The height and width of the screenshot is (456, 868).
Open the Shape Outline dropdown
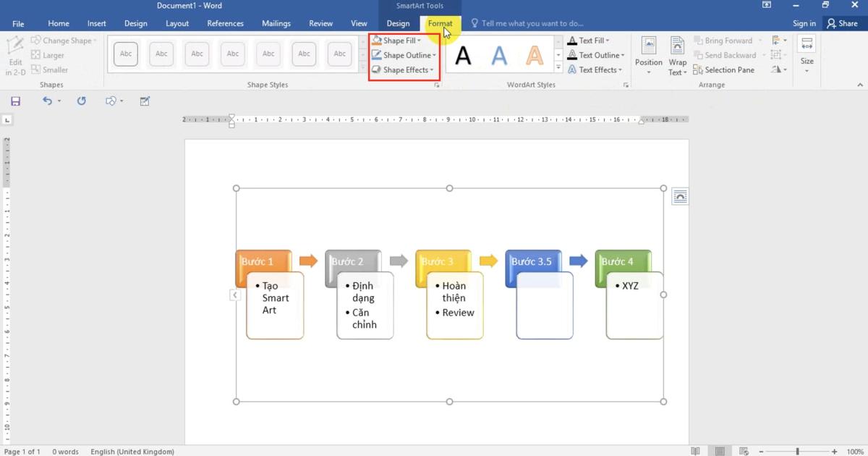point(402,54)
